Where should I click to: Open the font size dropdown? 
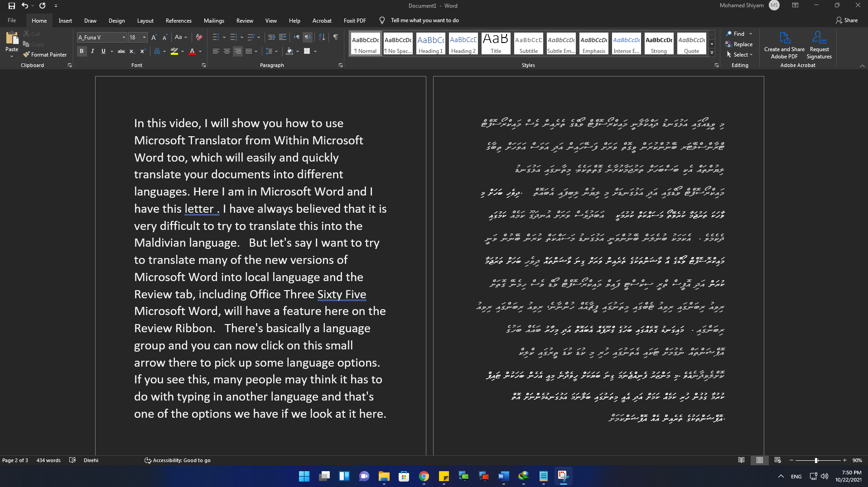pos(144,38)
